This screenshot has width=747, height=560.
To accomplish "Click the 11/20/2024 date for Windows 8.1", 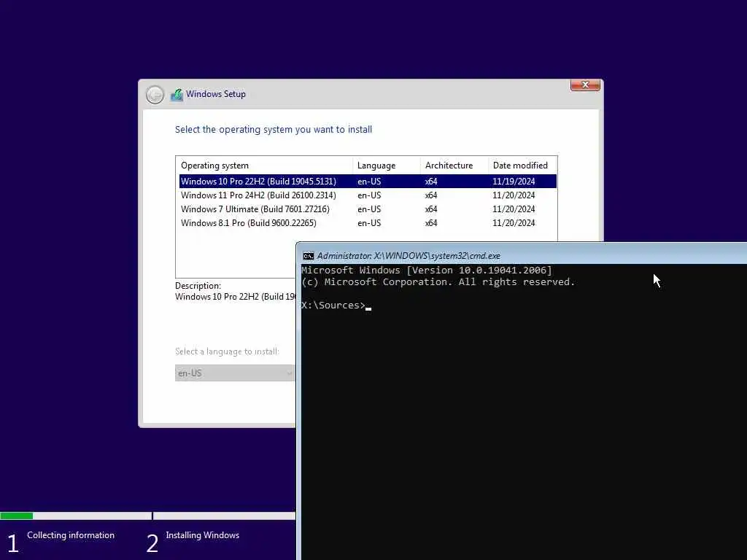I will coord(514,223).
